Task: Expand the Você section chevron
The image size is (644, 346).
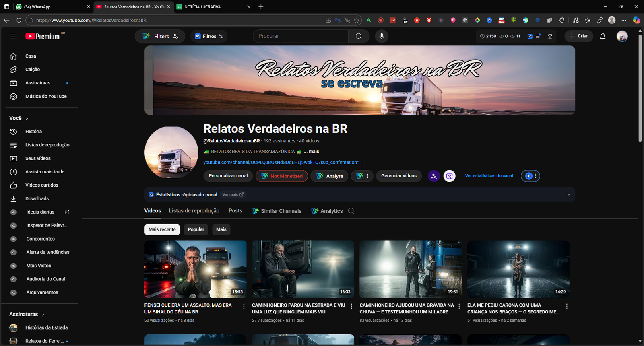Action: (27, 118)
